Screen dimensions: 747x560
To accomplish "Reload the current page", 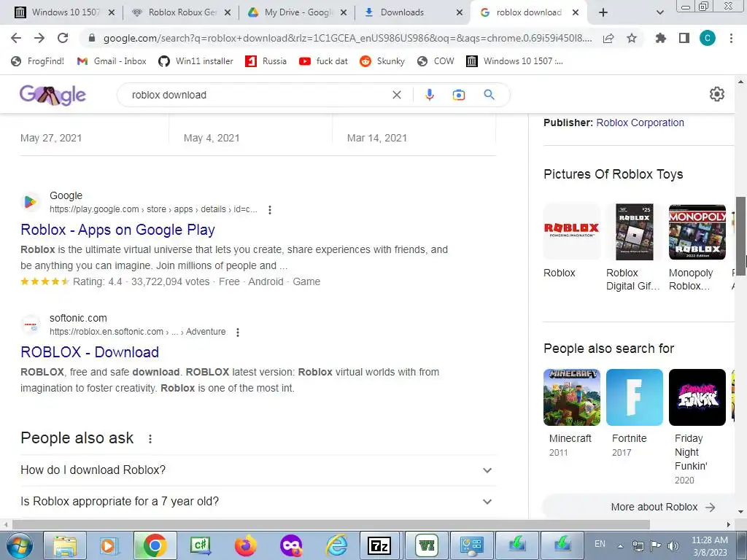I will [63, 38].
